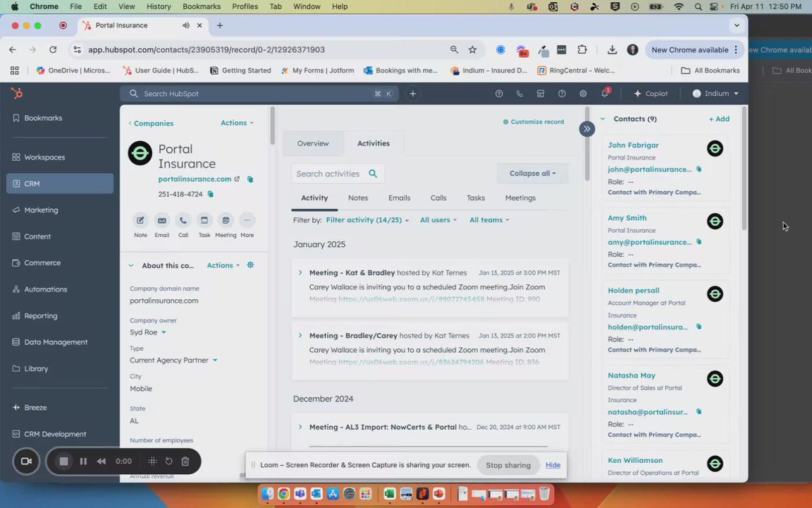Bookmark this page with the star icon
The width and height of the screenshot is (812, 508).
472,50
